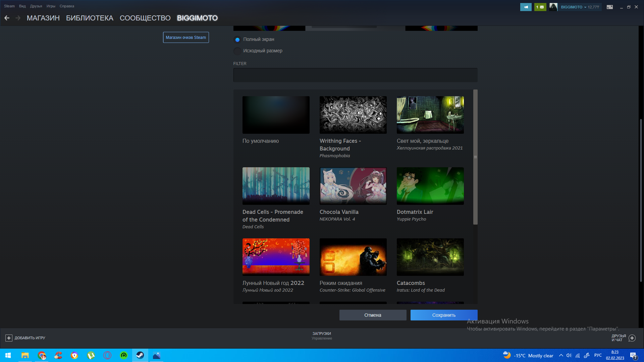
Task: Go to the СООБЩЕСТВО tab
Action: point(145,18)
